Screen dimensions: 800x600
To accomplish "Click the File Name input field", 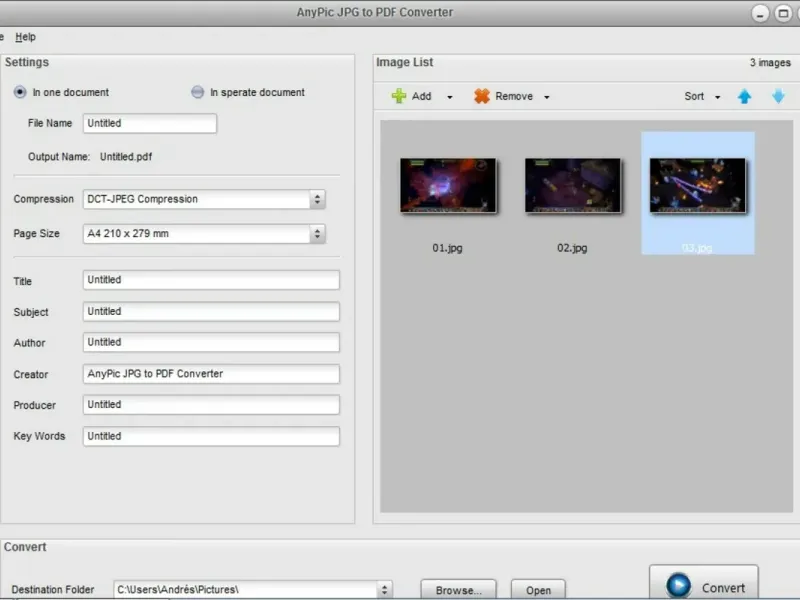I will point(150,123).
